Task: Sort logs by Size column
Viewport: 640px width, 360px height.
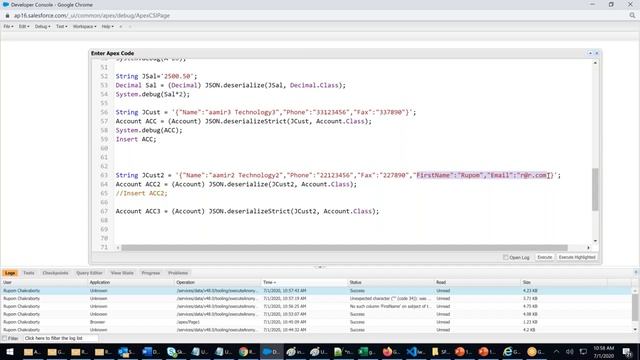Action: [x=563, y=282]
